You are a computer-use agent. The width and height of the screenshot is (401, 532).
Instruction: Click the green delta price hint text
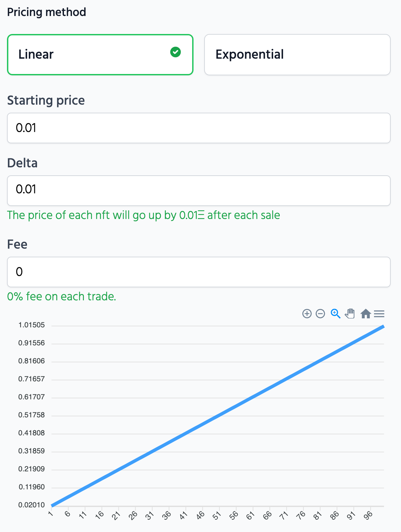point(144,215)
